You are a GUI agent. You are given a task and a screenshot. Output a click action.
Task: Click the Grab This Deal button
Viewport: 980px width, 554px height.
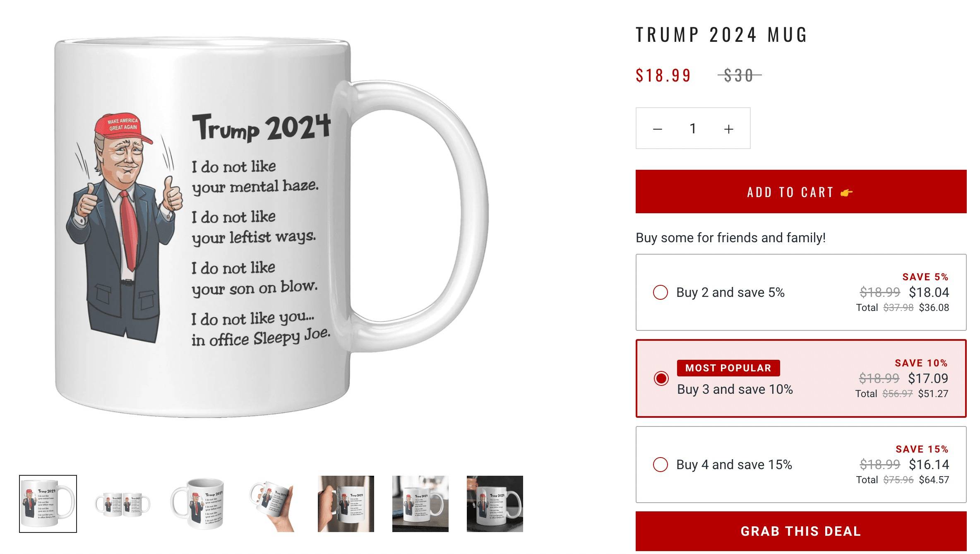[x=801, y=531]
